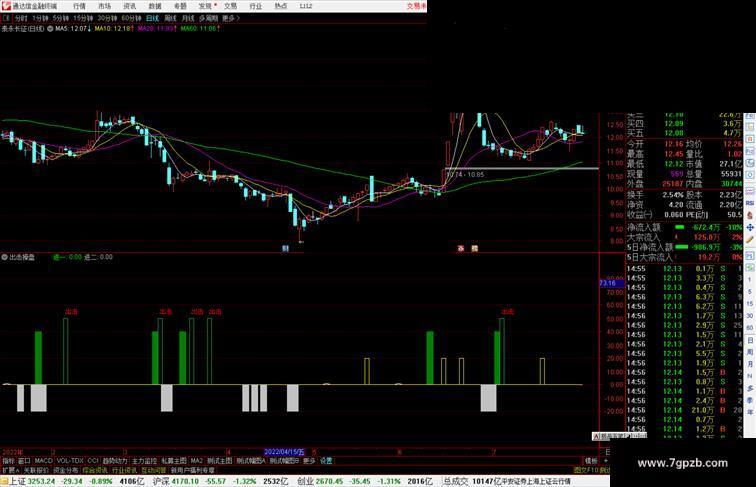
Task: Click the small icon left of 分时
Action: pos(6,18)
